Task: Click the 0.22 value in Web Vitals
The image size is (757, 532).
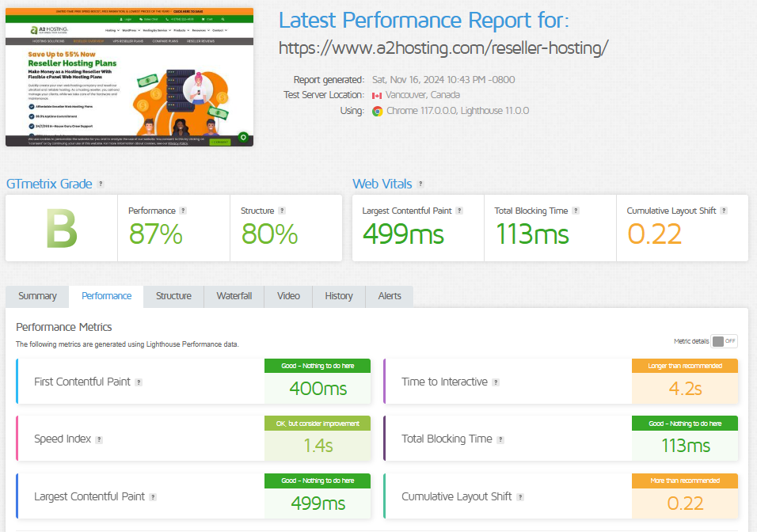Action: point(655,234)
